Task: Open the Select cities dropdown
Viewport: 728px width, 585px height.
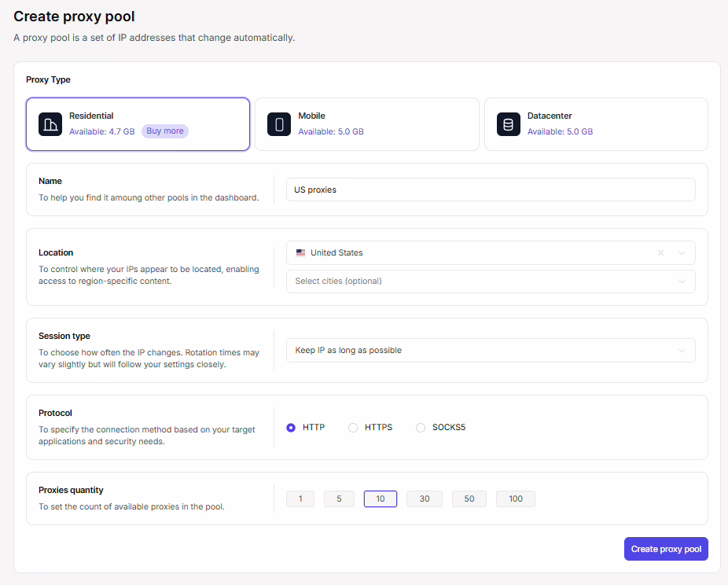Action: [x=491, y=281]
